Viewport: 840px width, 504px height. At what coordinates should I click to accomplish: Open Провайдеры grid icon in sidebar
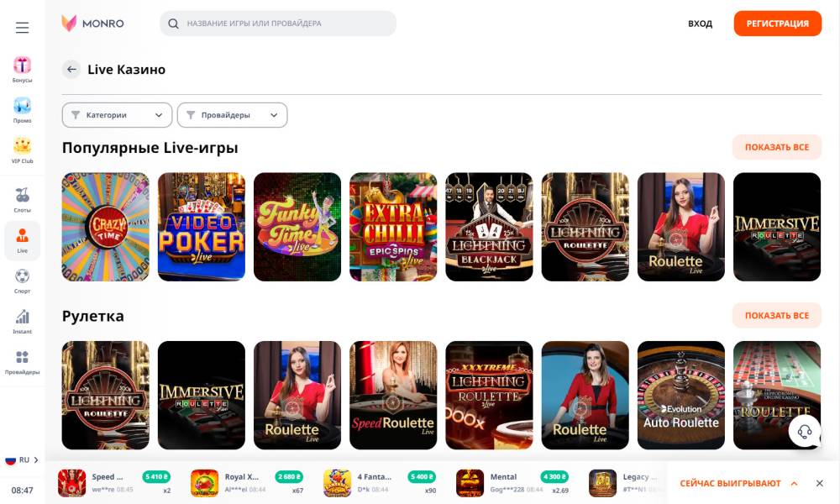tap(22, 357)
